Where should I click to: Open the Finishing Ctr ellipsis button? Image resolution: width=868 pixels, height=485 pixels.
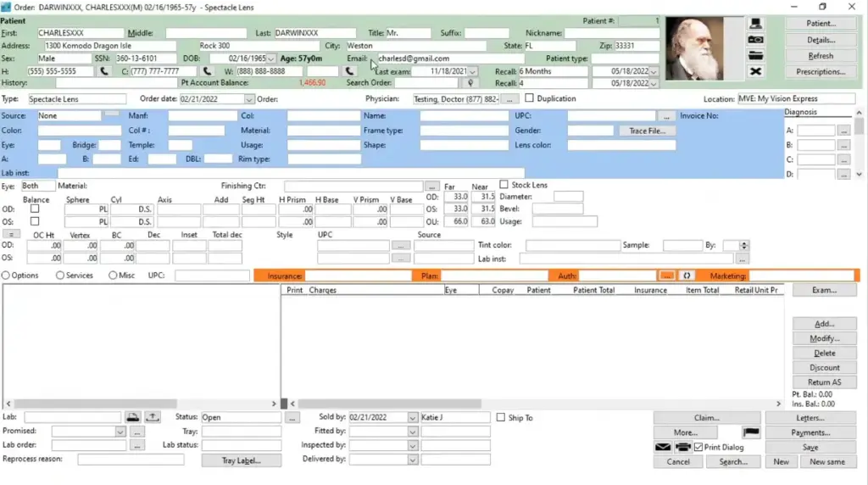431,187
